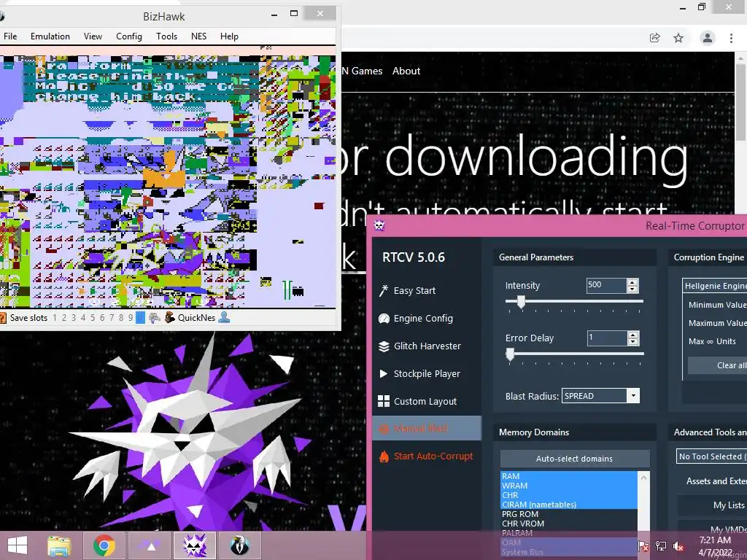Select CIRAM (nametables) memory domain
This screenshot has height=560, width=747.
pos(569,505)
